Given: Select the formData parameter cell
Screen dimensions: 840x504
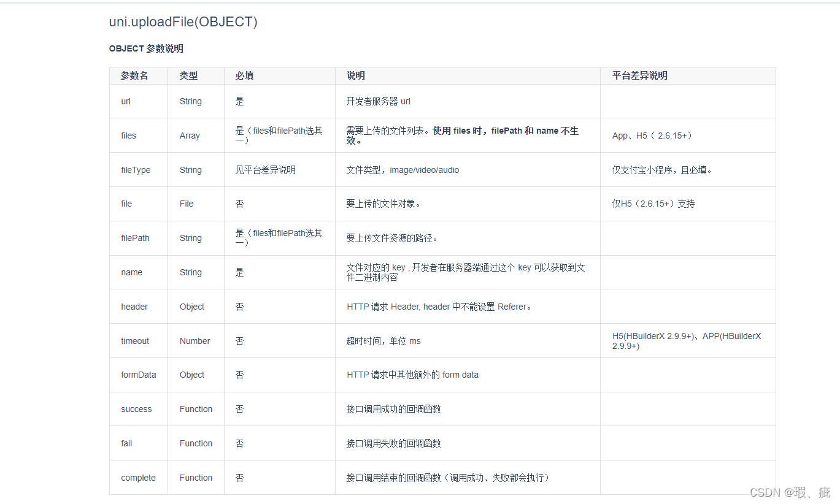Looking at the screenshot, I should [138, 375].
